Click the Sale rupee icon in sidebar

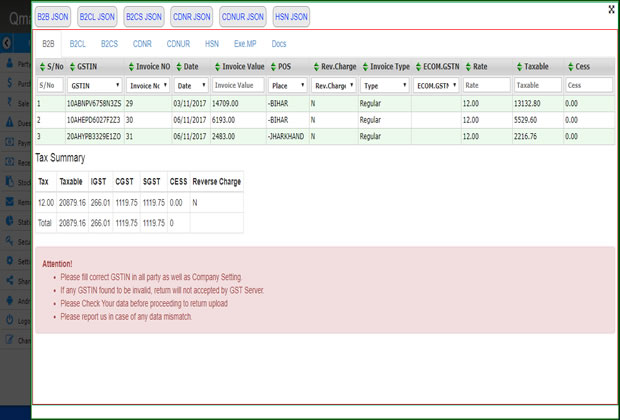[10, 103]
